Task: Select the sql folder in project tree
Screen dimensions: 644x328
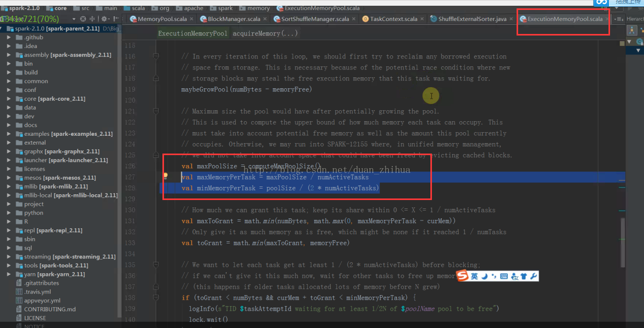Action: click(28, 248)
